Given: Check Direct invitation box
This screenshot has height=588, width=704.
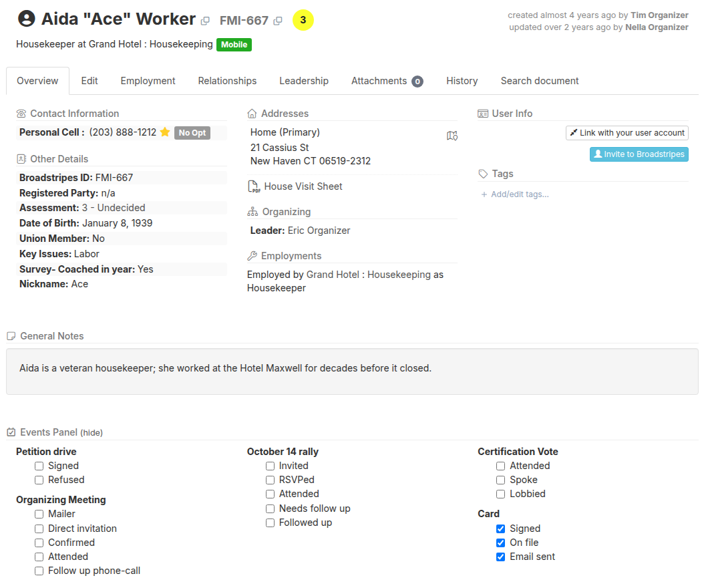Looking at the screenshot, I should [39, 529].
